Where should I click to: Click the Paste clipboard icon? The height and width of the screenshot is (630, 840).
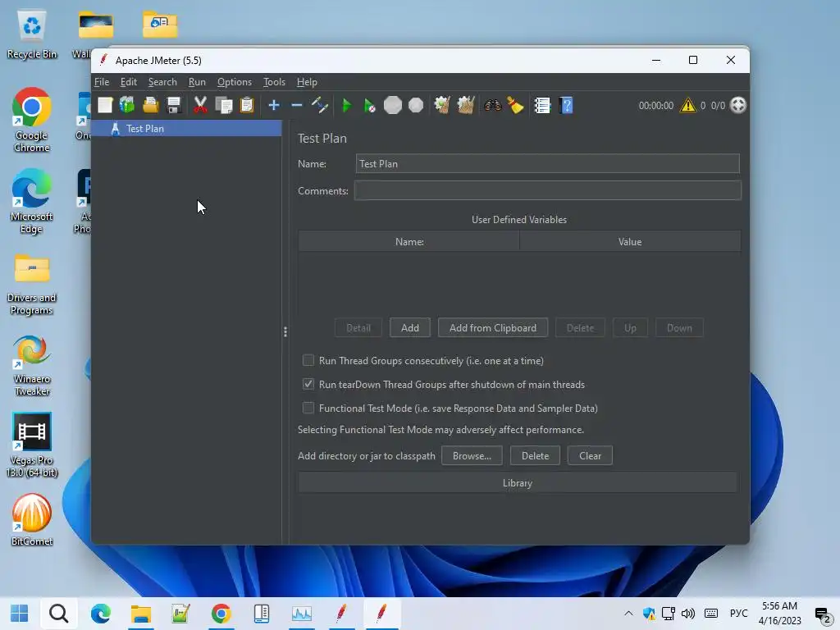246,105
